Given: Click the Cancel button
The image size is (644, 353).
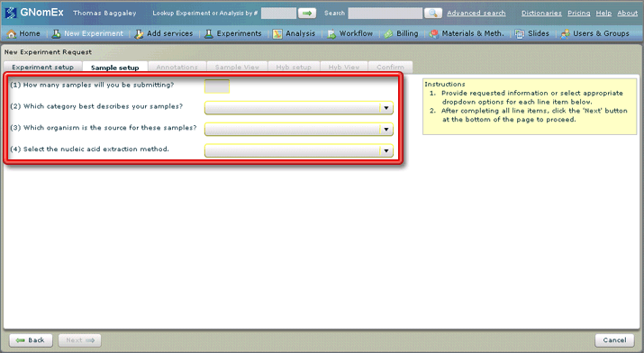Looking at the screenshot, I should point(614,340).
